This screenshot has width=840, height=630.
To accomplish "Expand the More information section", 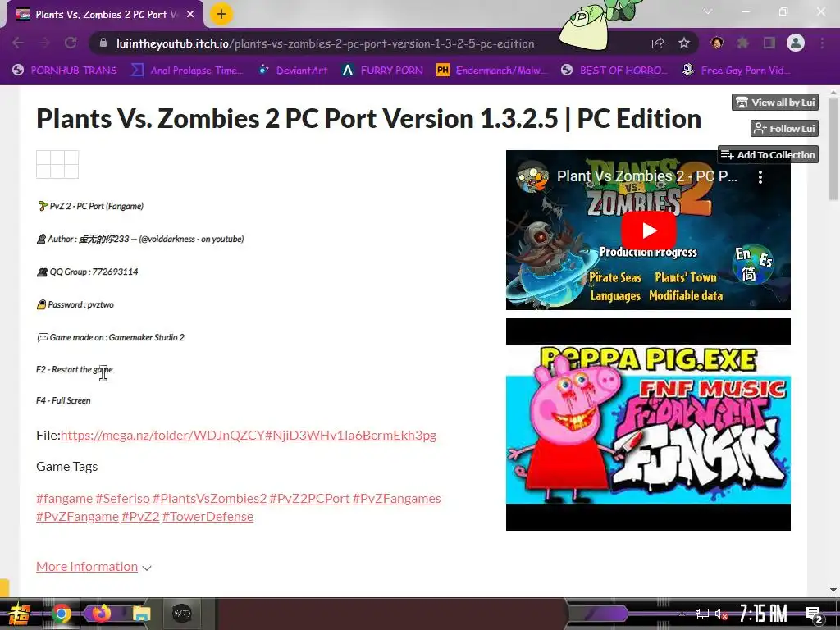I will coord(94,567).
